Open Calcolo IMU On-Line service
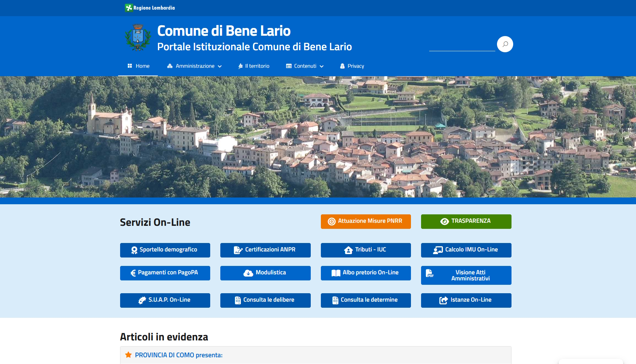Image resolution: width=636 pixels, height=364 pixels. (x=466, y=250)
